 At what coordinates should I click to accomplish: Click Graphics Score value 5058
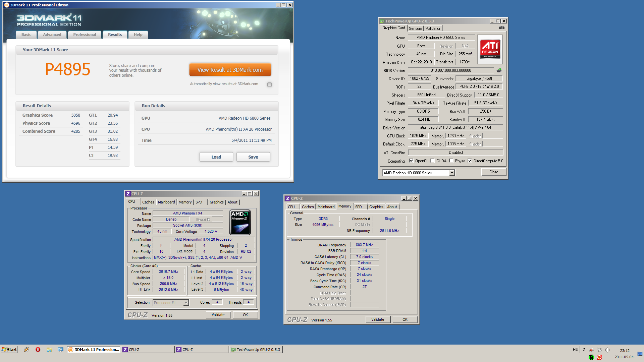[x=75, y=115]
